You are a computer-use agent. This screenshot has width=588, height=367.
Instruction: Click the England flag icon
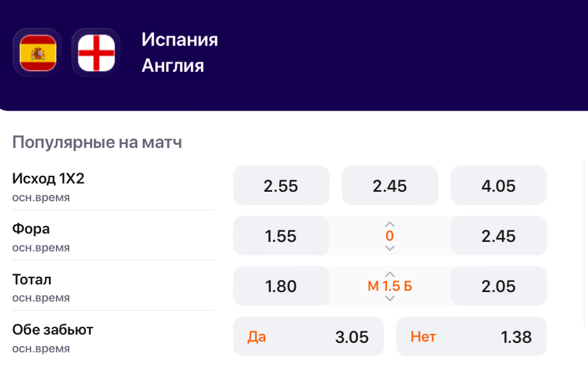(96, 52)
